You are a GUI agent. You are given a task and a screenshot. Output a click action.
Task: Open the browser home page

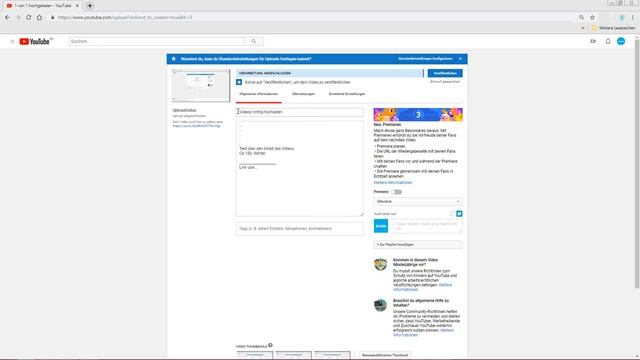tap(39, 18)
